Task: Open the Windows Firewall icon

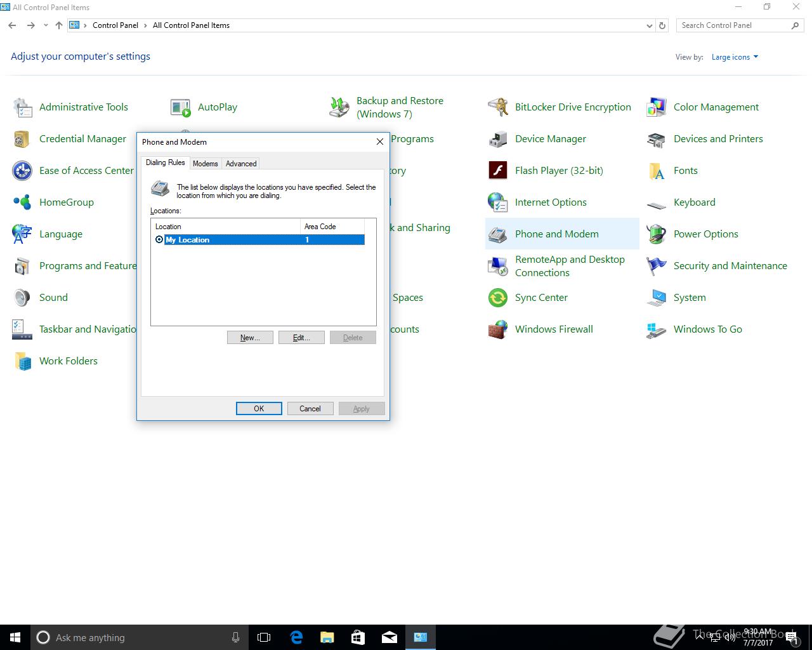Action: (x=498, y=329)
